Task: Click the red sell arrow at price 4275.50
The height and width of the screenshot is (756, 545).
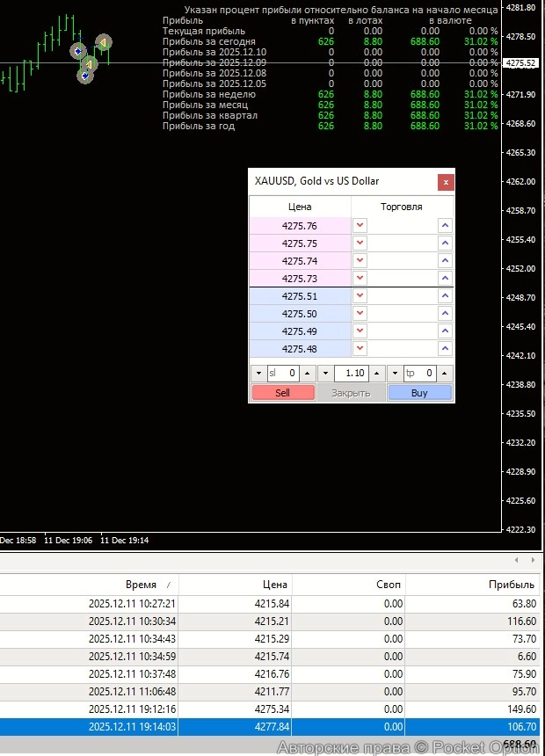Action: (x=360, y=314)
